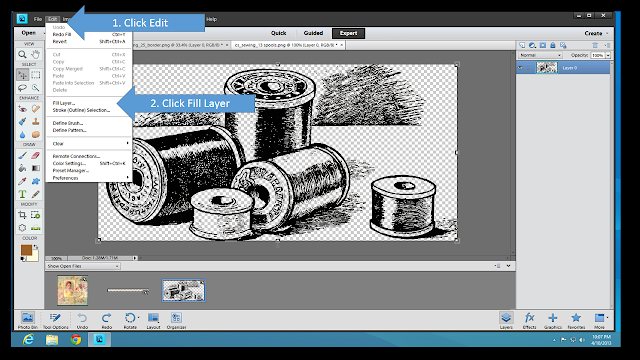Open the Layers panel options menu
Viewport: 640px width, 360px height.
coord(607,45)
